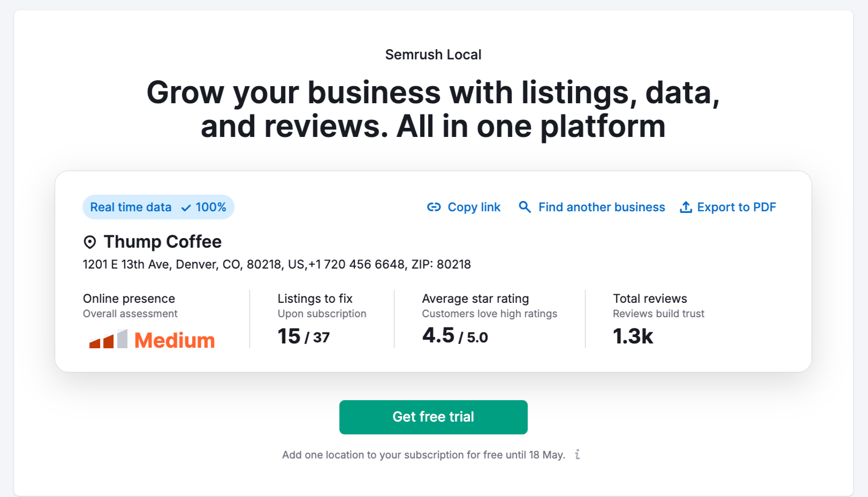Click the signal bars icon beside Medium
Viewport: 868px width, 497px height.
click(x=108, y=339)
